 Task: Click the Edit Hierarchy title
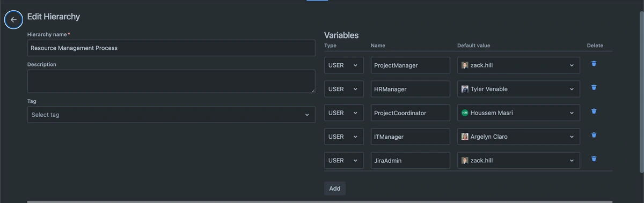point(54,17)
